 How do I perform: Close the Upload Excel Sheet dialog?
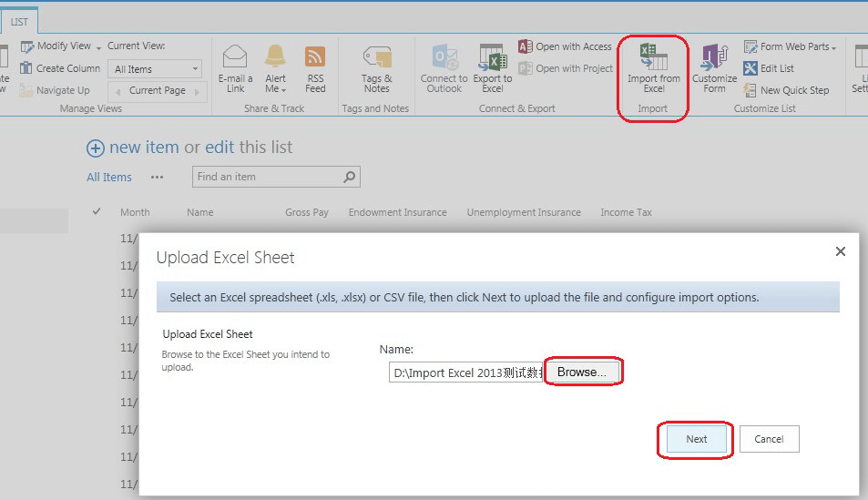pyautogui.click(x=841, y=251)
